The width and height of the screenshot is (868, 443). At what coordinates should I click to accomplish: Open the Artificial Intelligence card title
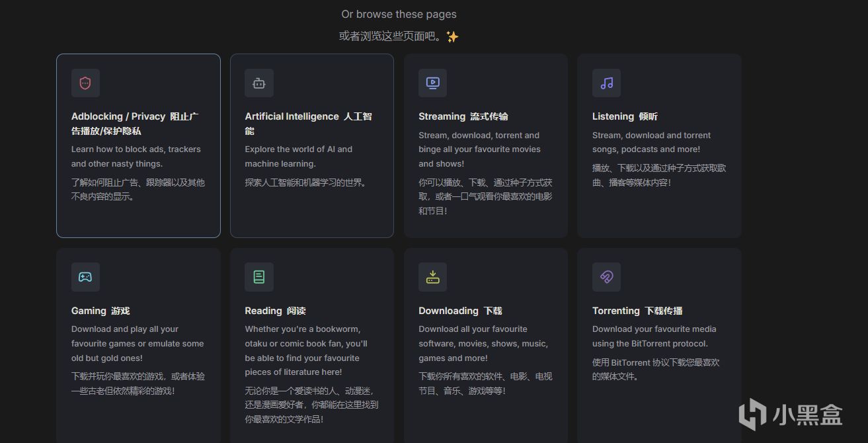coord(309,124)
